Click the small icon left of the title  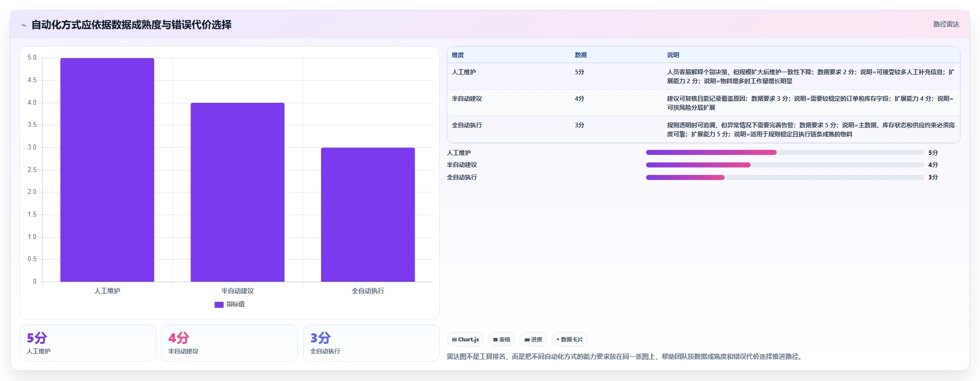click(24, 25)
